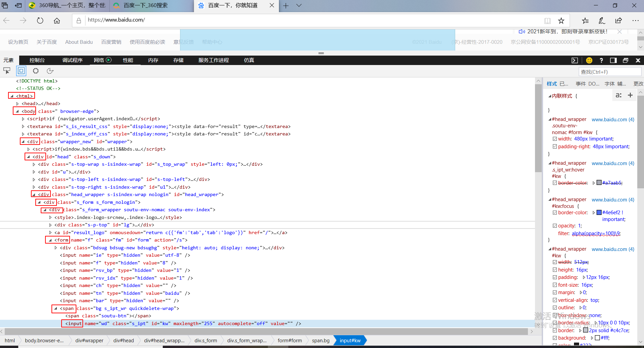Open the 使用百度前必读 link
Screen dimensions: 644x348
[147, 42]
